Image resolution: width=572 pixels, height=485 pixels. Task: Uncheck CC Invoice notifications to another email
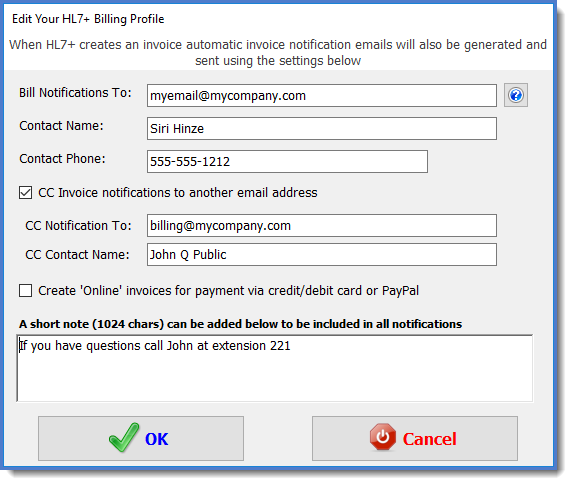(x=26, y=193)
